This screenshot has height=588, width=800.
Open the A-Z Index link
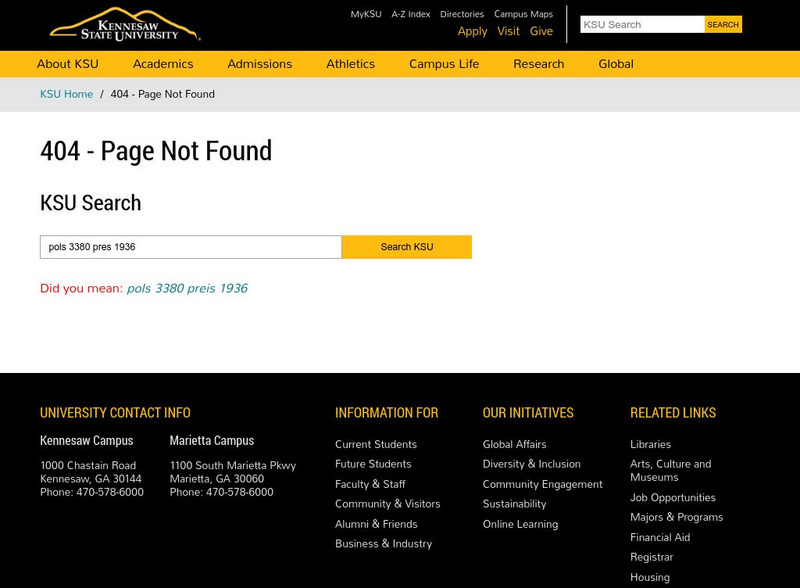(x=411, y=14)
